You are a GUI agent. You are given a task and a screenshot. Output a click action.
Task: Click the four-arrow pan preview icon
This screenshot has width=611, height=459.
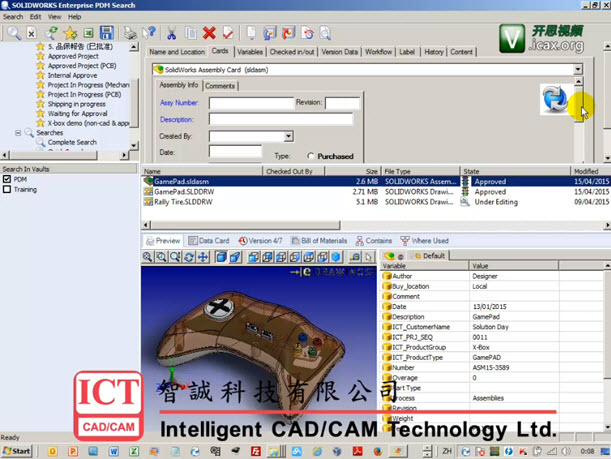pyautogui.click(x=203, y=257)
